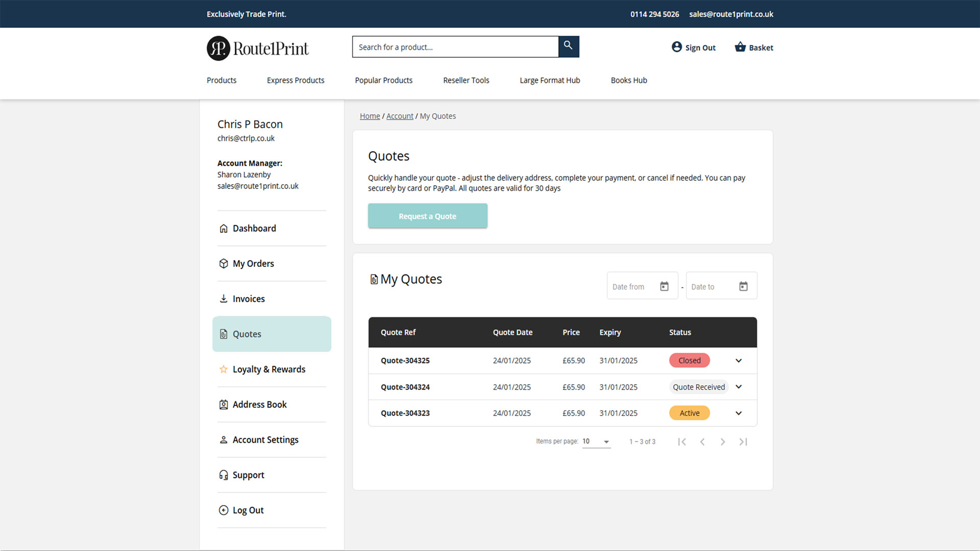
Task: Expand the Quote-304323 row
Action: click(739, 413)
